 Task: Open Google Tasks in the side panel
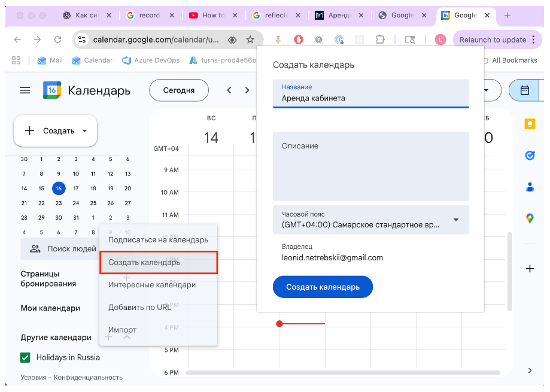click(529, 155)
